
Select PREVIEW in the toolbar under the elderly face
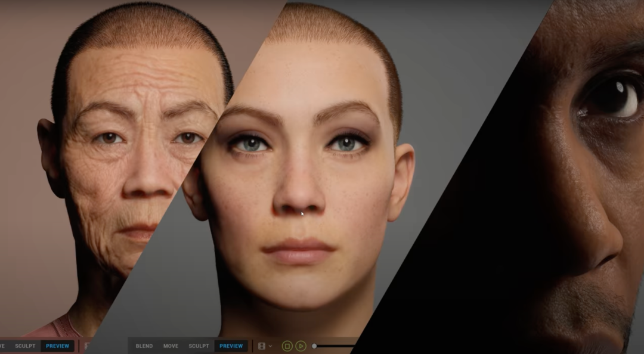[x=57, y=346]
